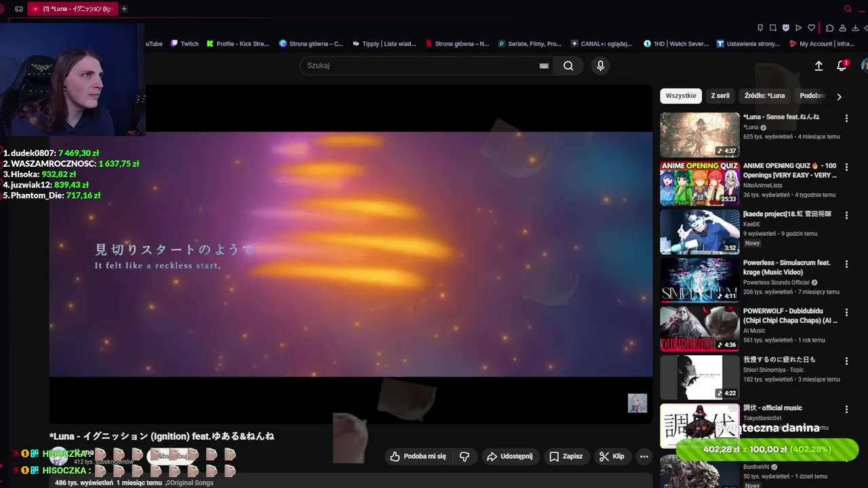This screenshot has height=488, width=868.
Task: Open the Tipply bookmark
Action: point(384,43)
